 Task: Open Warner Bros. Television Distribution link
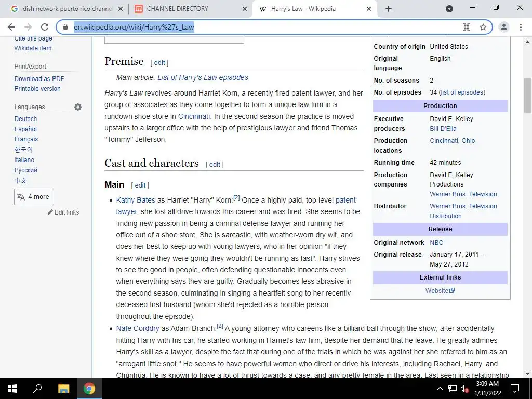click(x=463, y=211)
